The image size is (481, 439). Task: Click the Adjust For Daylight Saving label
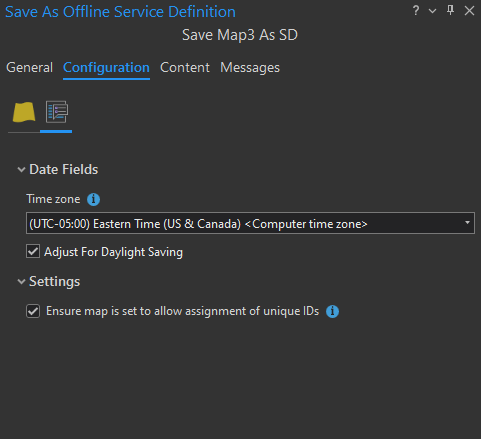point(113,252)
